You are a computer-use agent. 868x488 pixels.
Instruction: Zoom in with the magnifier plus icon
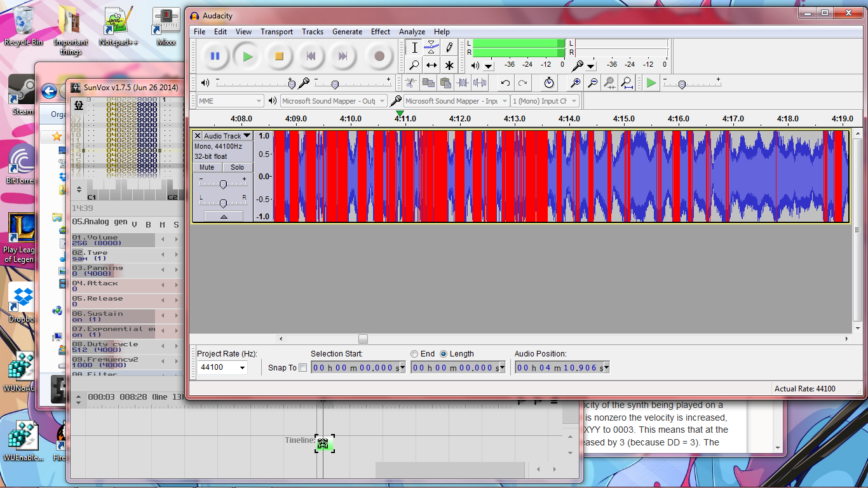575,83
